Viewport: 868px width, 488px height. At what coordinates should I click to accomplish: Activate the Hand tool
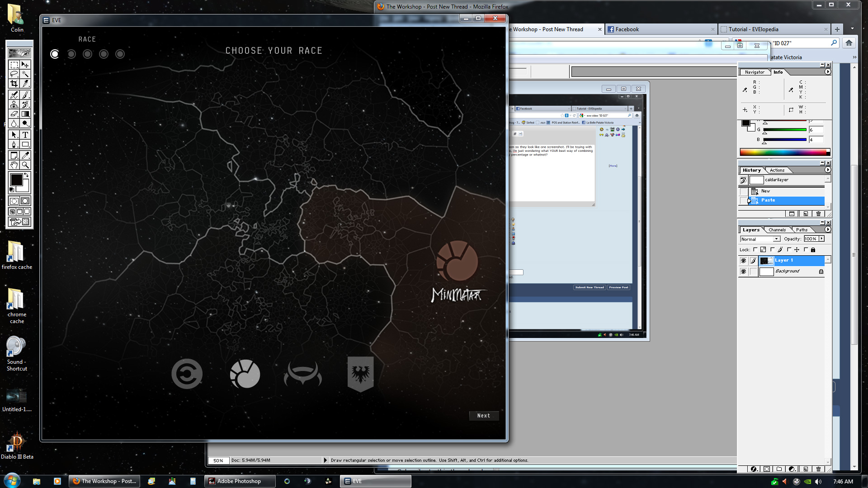click(14, 165)
